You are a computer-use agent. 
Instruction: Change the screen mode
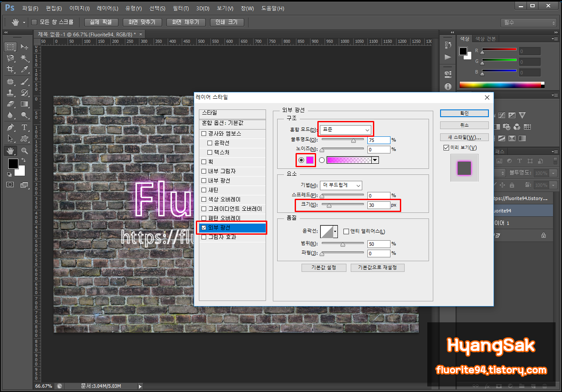click(x=24, y=185)
